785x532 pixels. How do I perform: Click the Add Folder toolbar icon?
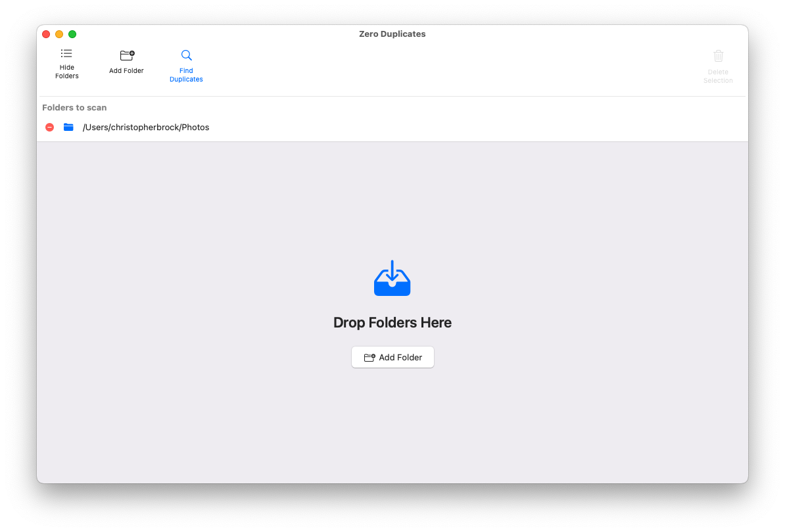click(x=126, y=56)
